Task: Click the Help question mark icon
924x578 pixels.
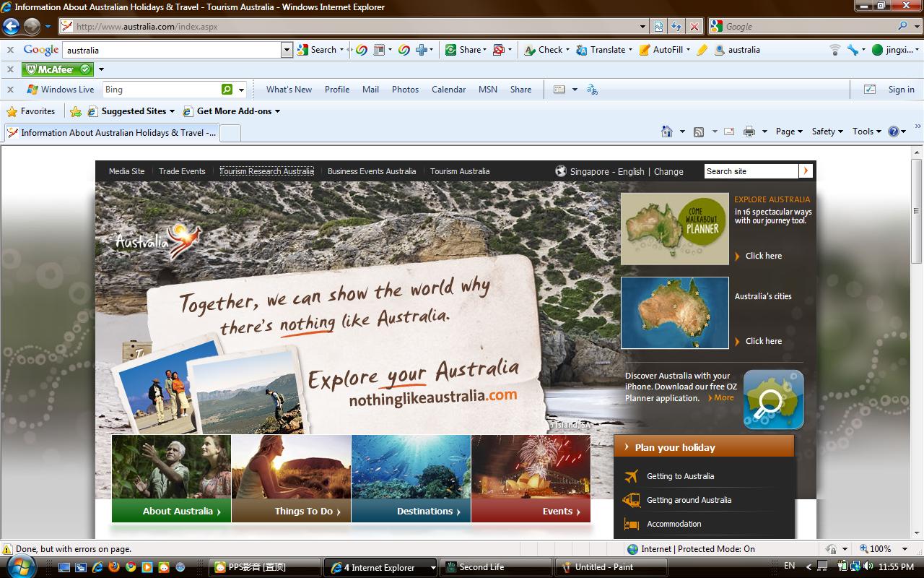Action: [x=894, y=131]
